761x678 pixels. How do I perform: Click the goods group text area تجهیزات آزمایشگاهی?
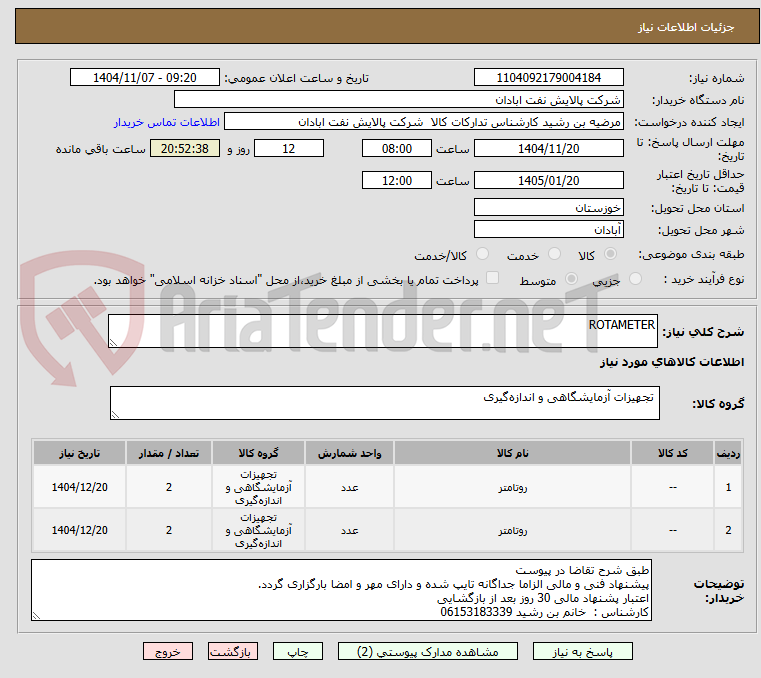coord(385,403)
